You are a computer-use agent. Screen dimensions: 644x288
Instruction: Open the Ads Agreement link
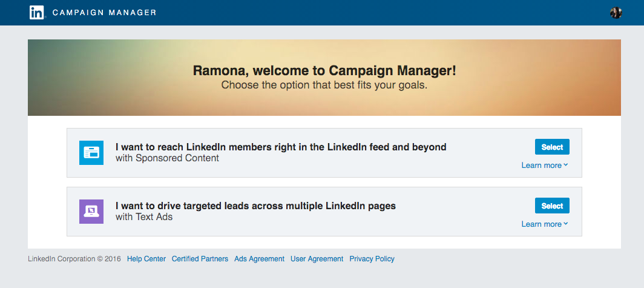pos(260,259)
